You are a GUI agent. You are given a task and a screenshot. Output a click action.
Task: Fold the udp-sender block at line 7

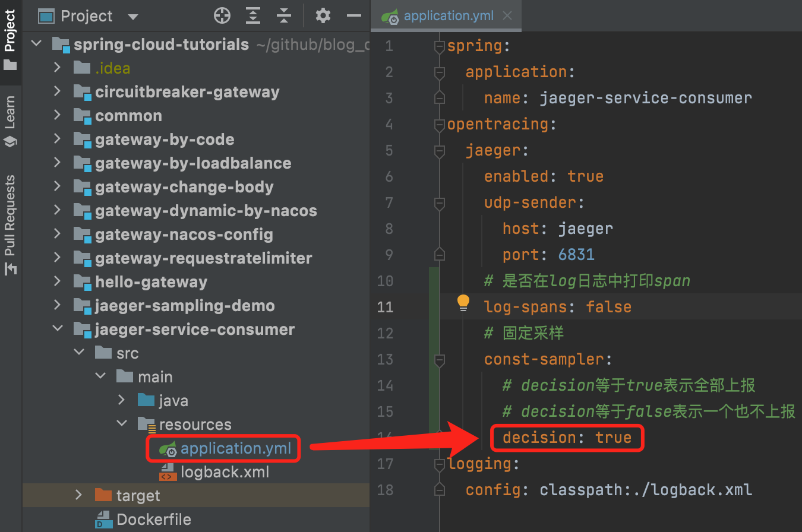tap(440, 203)
